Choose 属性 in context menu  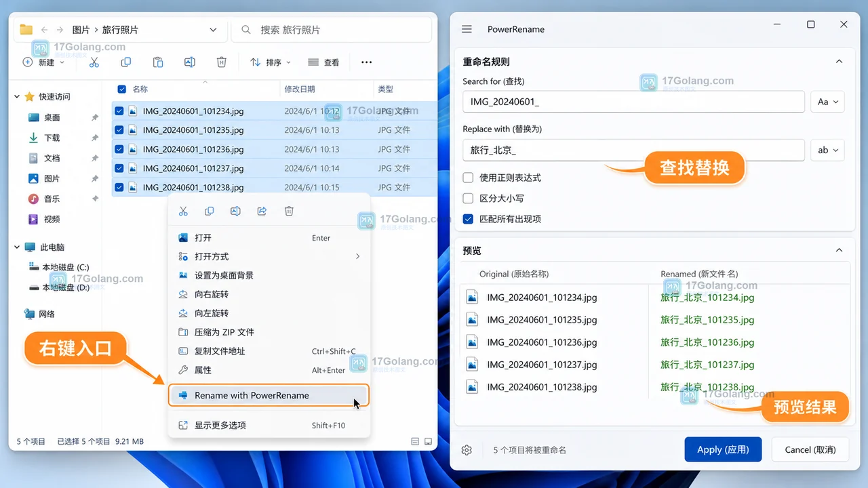coord(269,370)
